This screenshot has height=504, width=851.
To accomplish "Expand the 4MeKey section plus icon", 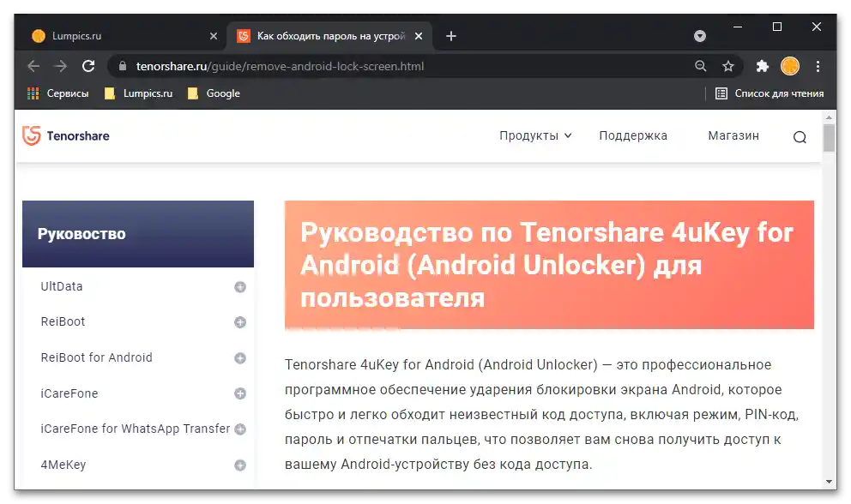I will 240,465.
